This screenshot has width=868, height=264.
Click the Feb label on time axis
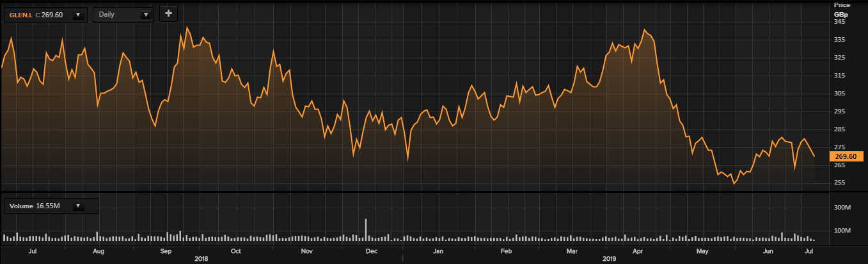tap(506, 252)
